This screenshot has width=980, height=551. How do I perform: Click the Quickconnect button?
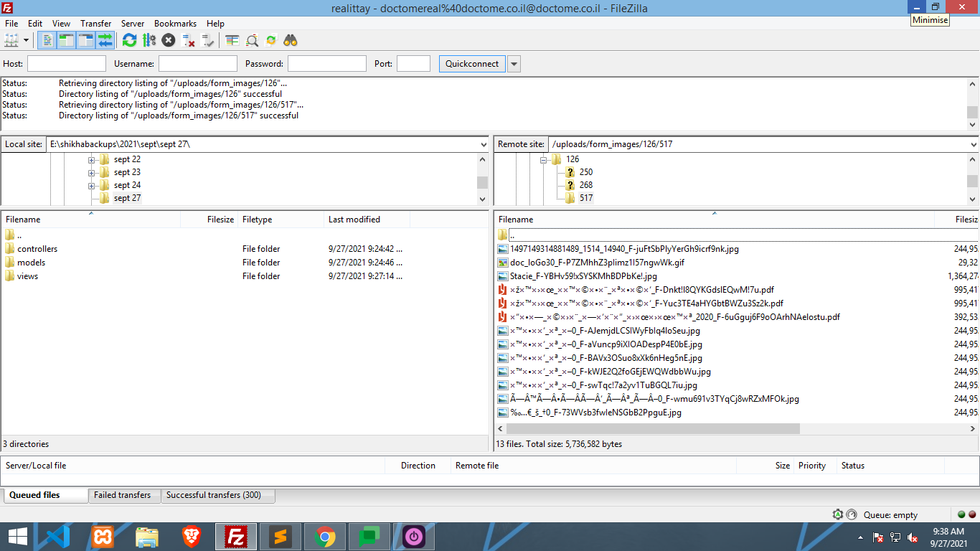(472, 64)
